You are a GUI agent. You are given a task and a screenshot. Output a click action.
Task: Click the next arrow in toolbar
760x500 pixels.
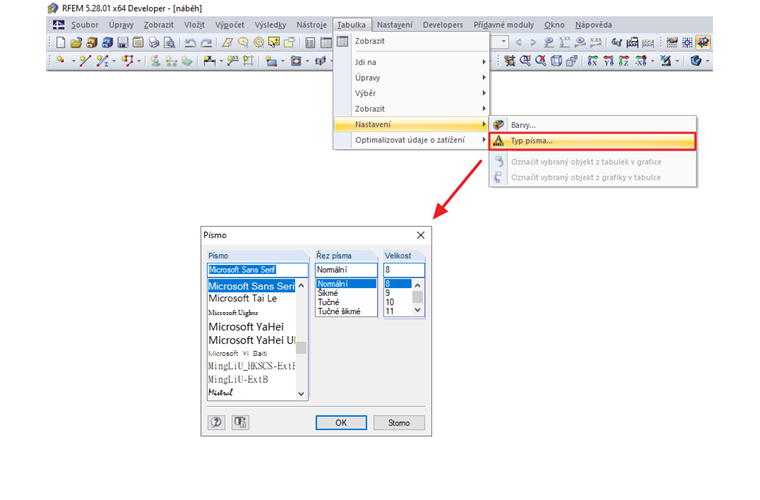[533, 43]
